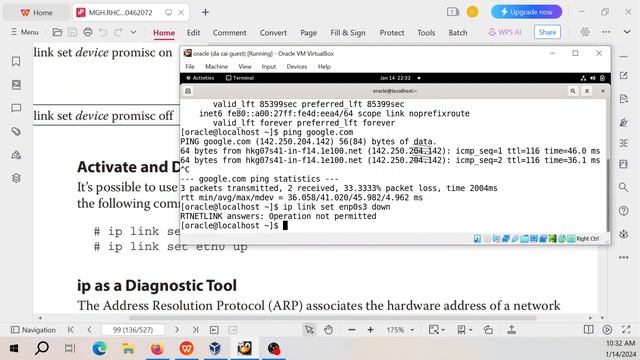This screenshot has height=360, width=640.
Task: Jump to the last page
Action: (x=196, y=330)
